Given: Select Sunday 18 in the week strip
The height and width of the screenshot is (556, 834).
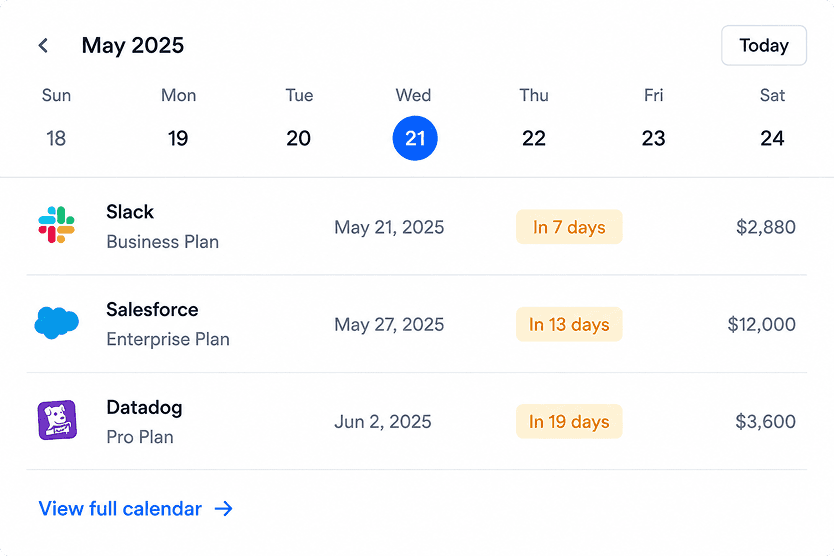Looking at the screenshot, I should [56, 138].
